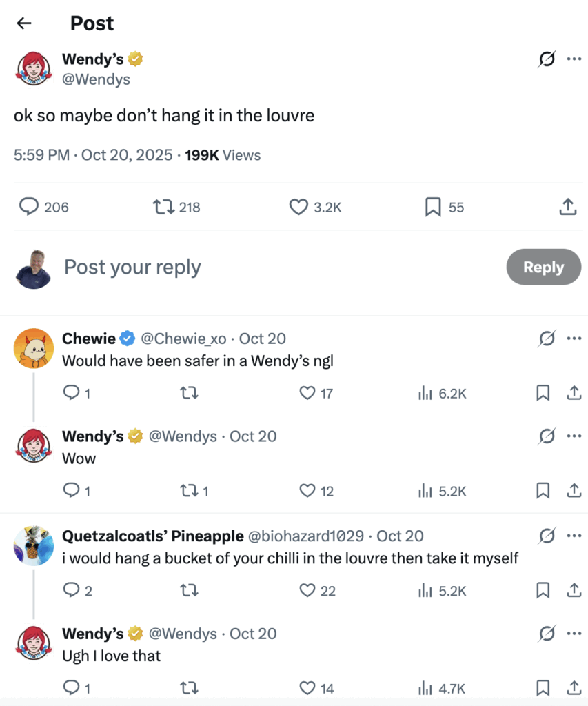Open more options on Chewie's reply
Image resolution: width=588 pixels, height=706 pixels.
tap(574, 339)
